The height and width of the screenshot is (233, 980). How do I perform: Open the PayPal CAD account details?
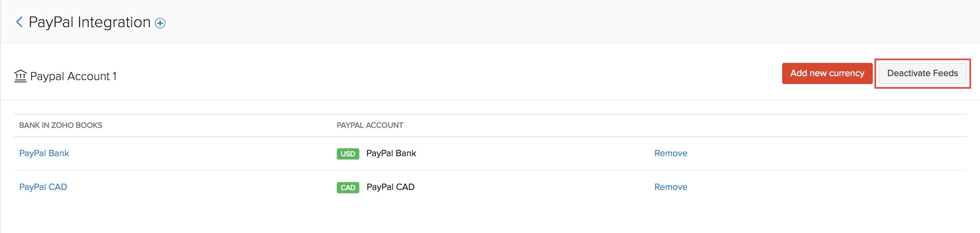pyautogui.click(x=43, y=187)
